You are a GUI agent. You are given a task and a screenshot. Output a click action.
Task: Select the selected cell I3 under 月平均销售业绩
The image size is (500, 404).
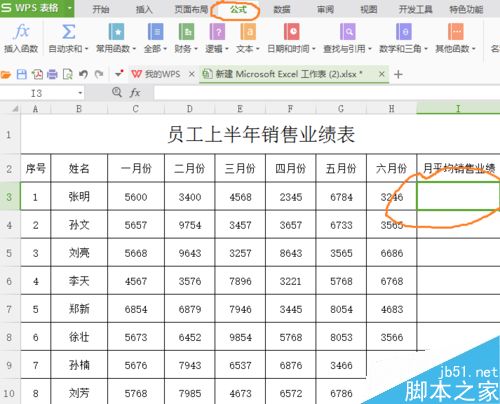[458, 196]
